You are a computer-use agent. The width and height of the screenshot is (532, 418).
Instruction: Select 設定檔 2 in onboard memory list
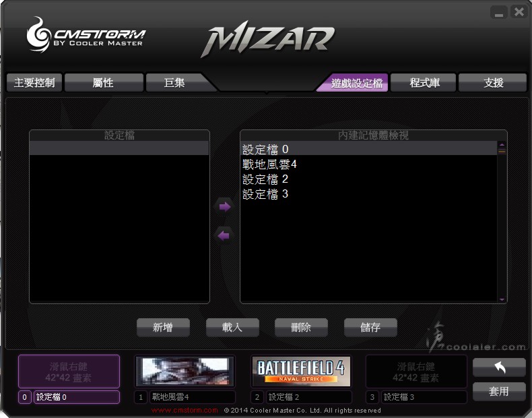point(369,179)
